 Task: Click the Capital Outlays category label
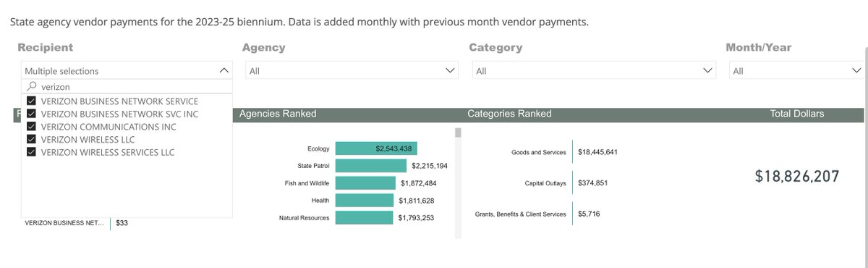click(x=545, y=183)
